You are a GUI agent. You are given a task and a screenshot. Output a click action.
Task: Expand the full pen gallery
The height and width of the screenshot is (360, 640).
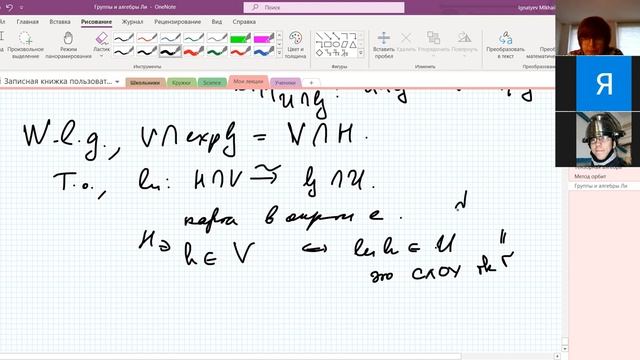(x=280, y=53)
